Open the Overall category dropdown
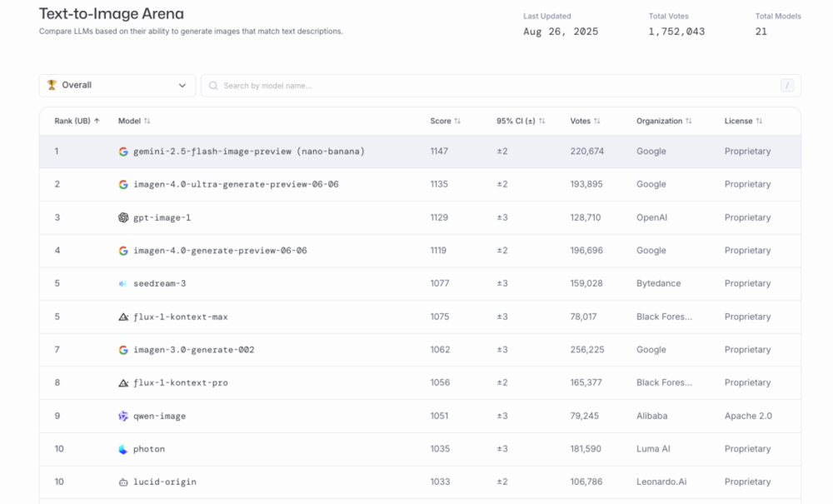Image resolution: width=833 pixels, height=504 pixels. (x=117, y=85)
